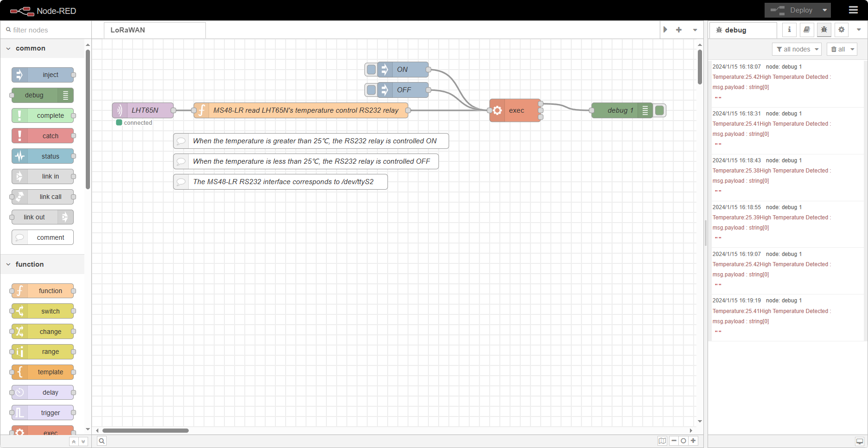Select the link in palette node
Screen dimensions: 868x448
[43, 176]
